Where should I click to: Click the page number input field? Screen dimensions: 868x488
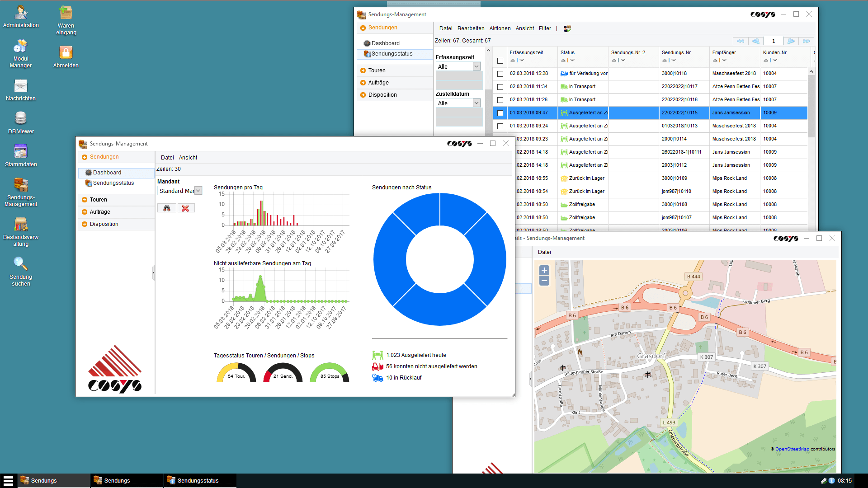point(773,41)
